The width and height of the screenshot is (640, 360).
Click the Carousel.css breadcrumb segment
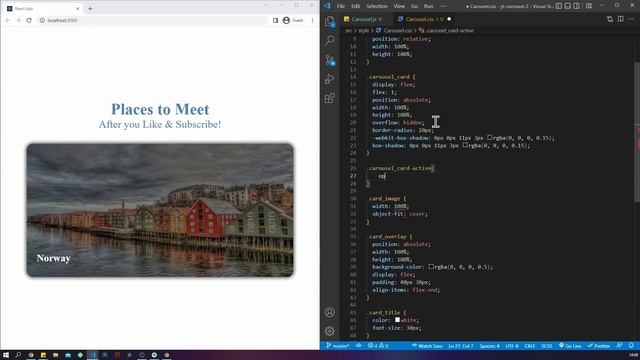(x=398, y=31)
